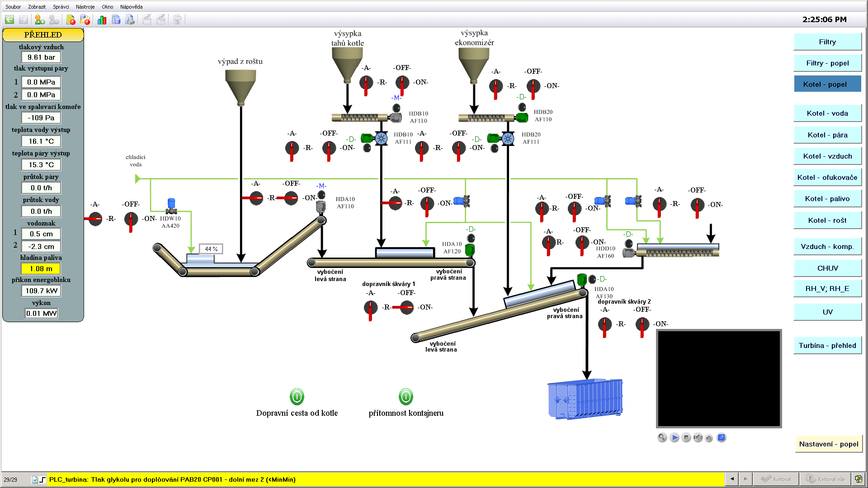The width and height of the screenshot is (868, 488).
Task: Click the database table report icon
Action: [x=116, y=19]
